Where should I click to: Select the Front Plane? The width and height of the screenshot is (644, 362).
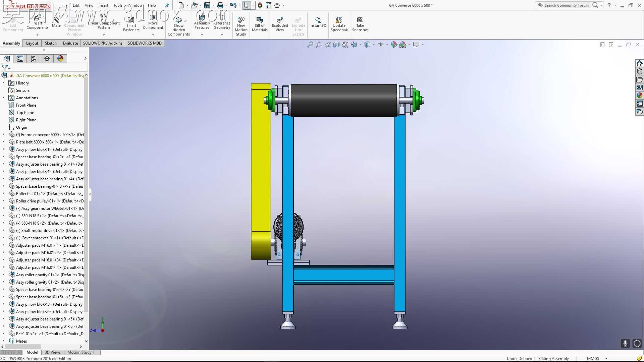26,105
